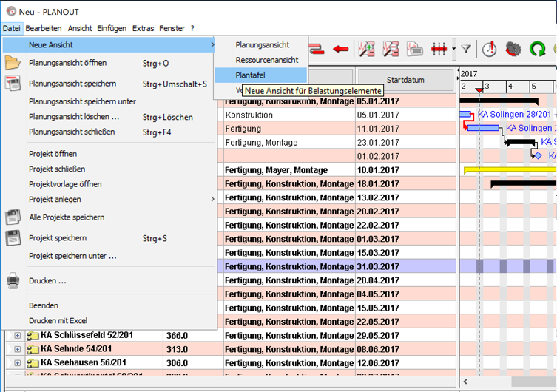The height and width of the screenshot is (392, 557).
Task: Select Projekt schließen
Action: click(109, 169)
